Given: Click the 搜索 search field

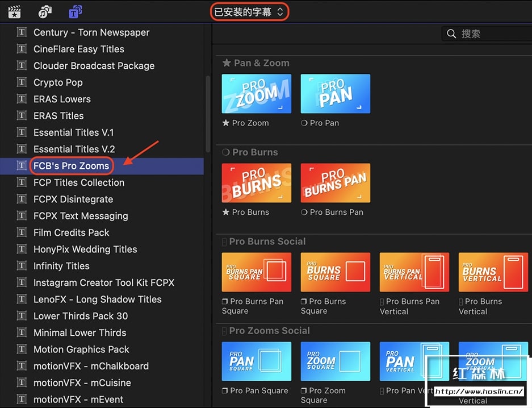Looking at the screenshot, I should (487, 34).
